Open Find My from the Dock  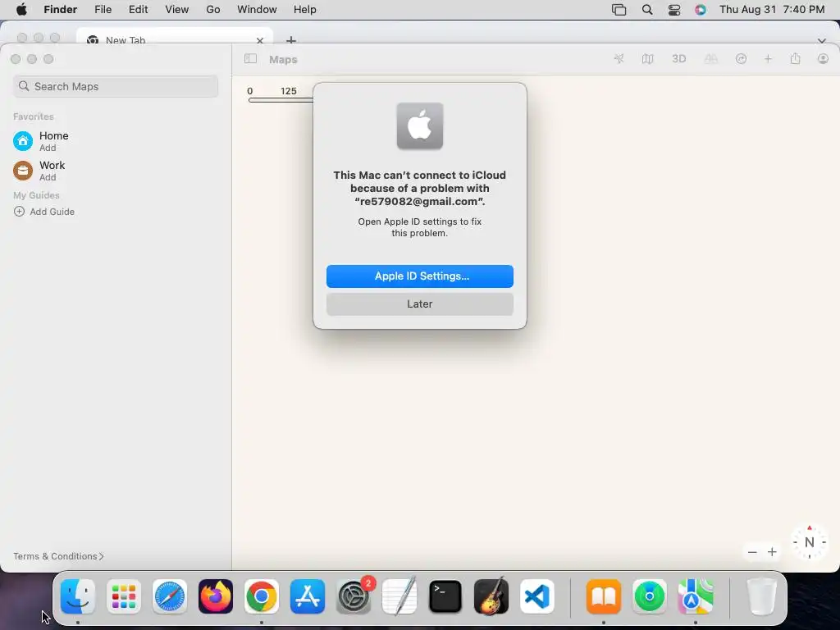[650, 596]
